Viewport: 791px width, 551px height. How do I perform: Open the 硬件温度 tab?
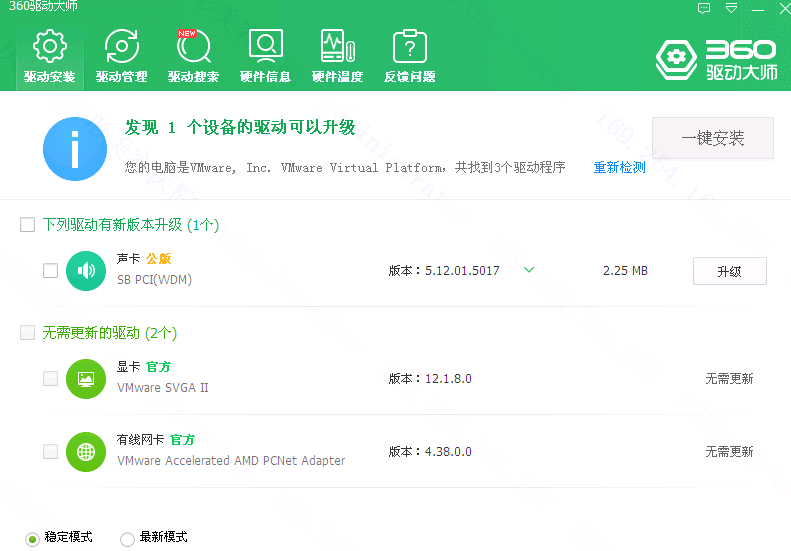337,56
